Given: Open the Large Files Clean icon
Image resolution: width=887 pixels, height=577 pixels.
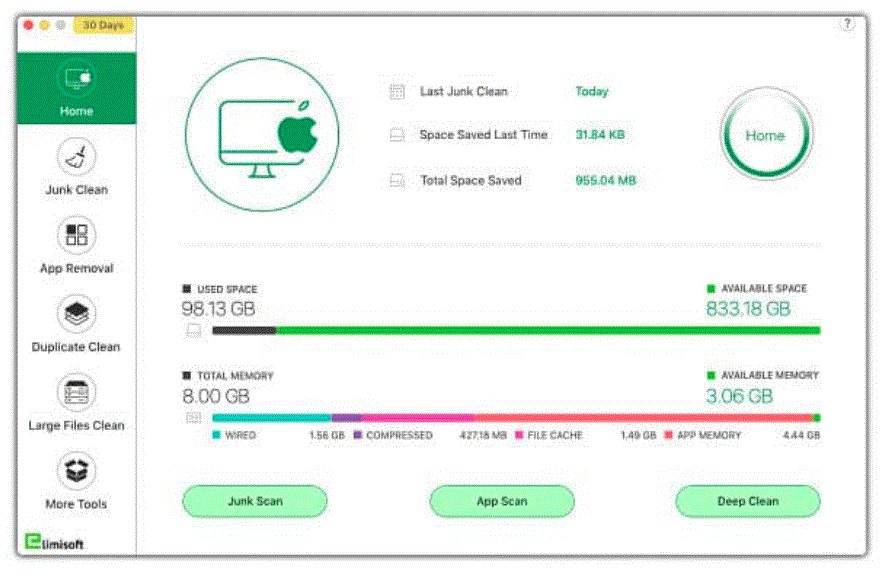Looking at the screenshot, I should pos(76,392).
